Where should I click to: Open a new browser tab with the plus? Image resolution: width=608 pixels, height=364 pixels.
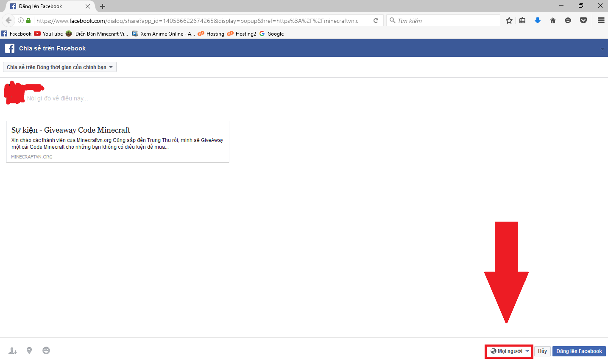point(103,6)
